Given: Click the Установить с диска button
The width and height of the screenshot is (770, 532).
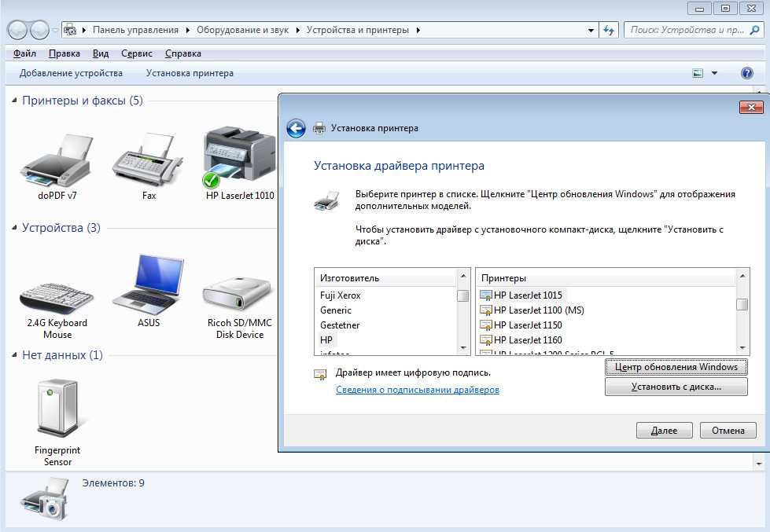Looking at the screenshot, I should [676, 387].
